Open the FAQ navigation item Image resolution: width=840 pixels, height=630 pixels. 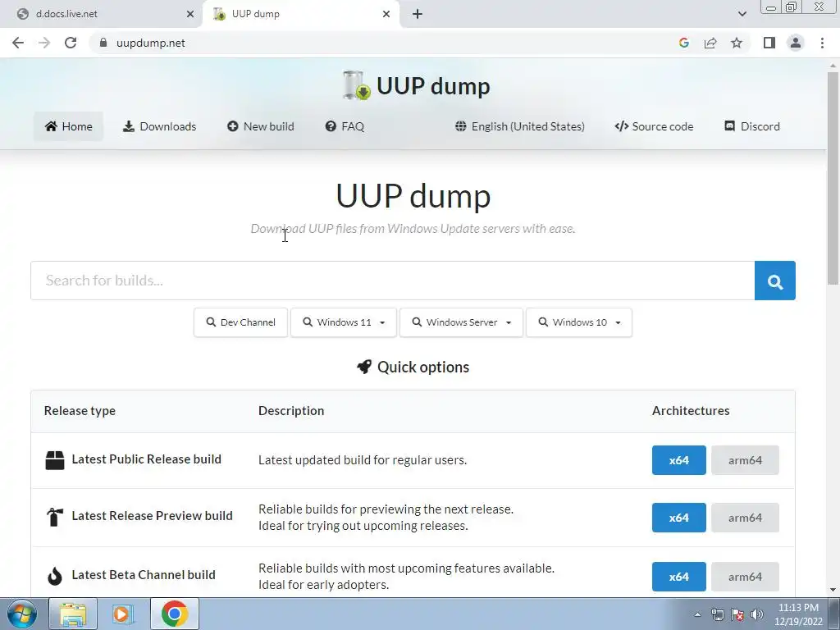[x=345, y=126]
